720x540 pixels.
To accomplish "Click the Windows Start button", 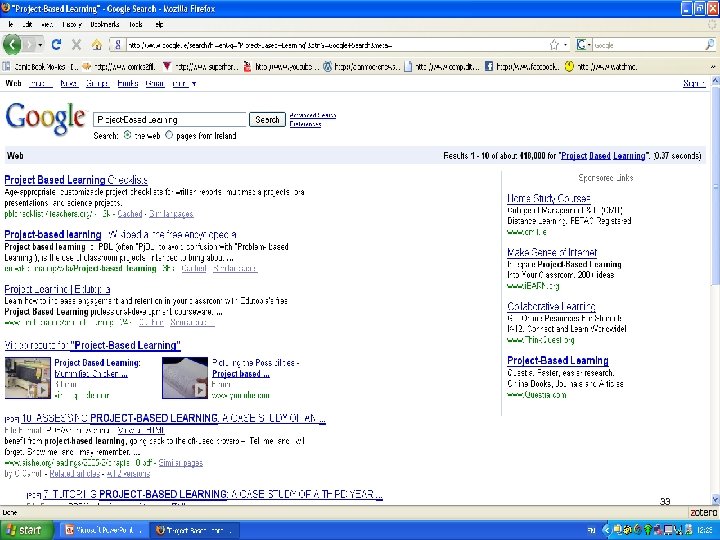I will 27,530.
